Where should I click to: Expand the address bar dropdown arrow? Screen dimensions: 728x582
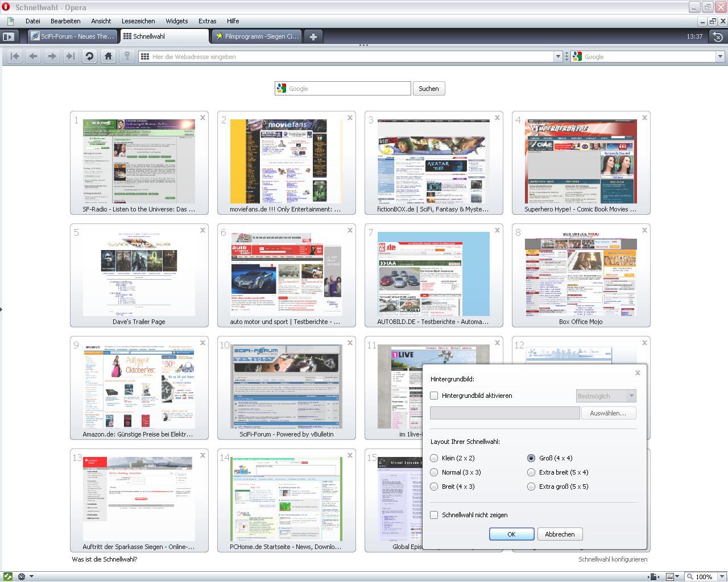pyautogui.click(x=558, y=56)
